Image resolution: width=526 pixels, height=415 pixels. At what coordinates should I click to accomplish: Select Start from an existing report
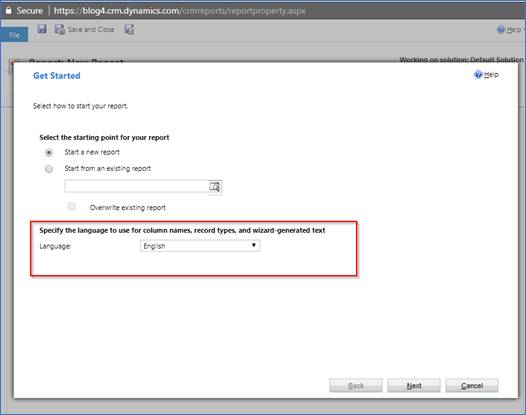coord(49,169)
